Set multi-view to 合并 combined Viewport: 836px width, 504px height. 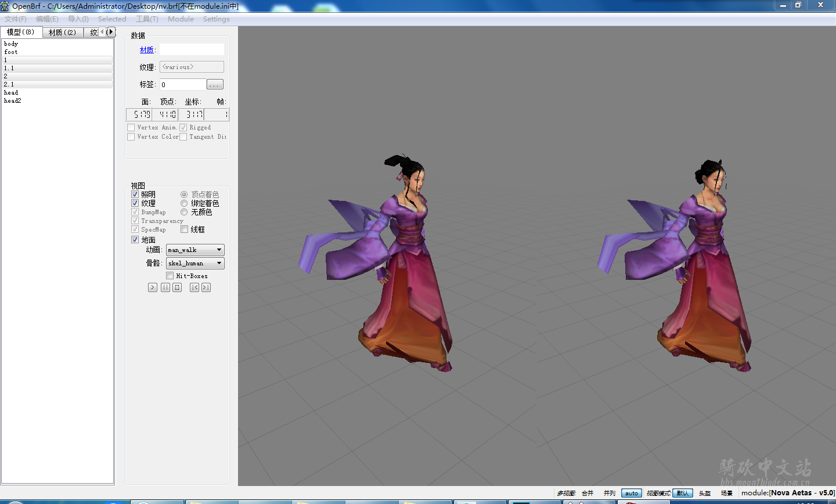click(588, 493)
